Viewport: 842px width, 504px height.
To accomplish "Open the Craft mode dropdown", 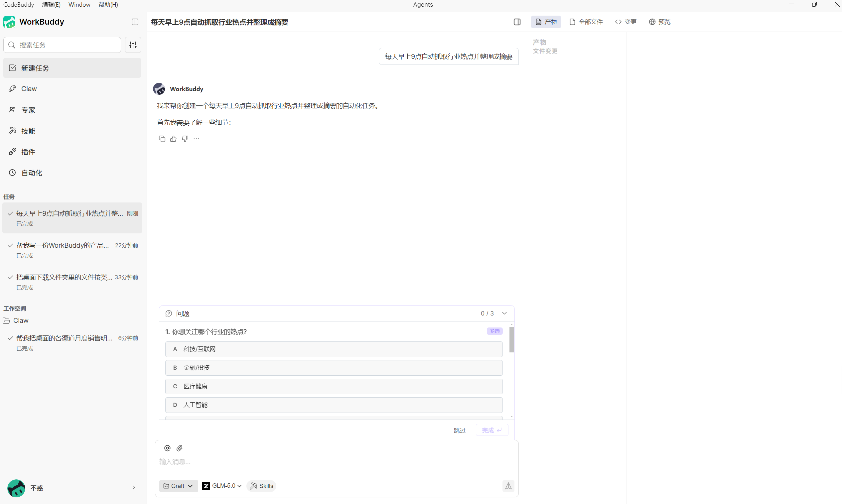I will click(178, 486).
